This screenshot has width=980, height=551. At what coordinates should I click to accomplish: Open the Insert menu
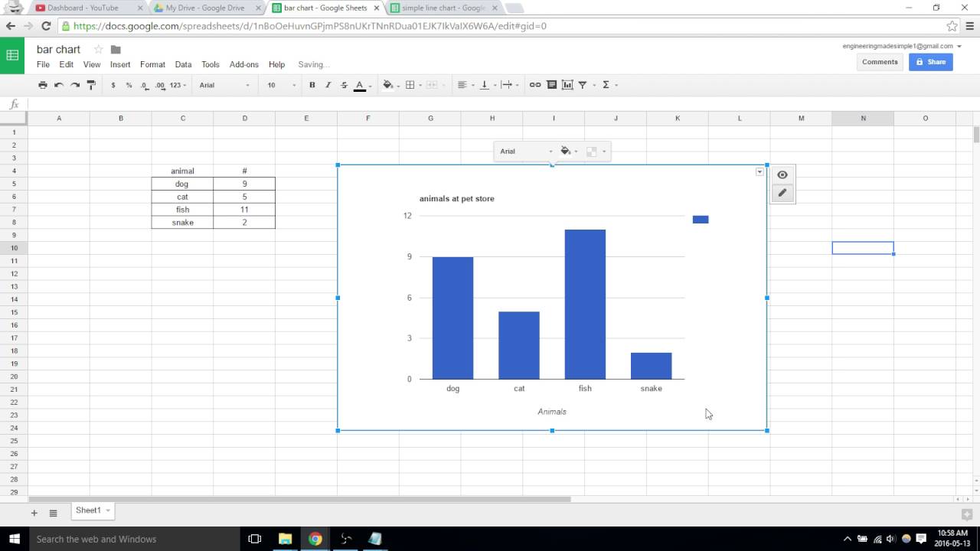120,65
